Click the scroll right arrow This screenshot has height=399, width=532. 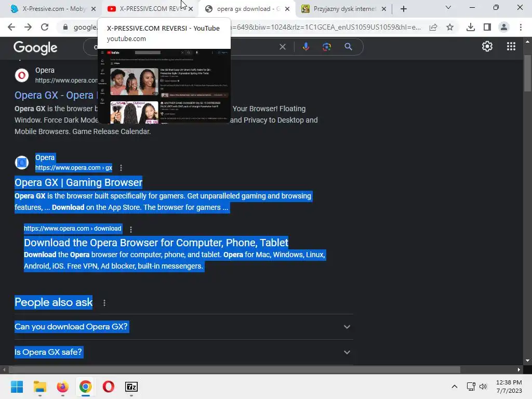(x=519, y=369)
